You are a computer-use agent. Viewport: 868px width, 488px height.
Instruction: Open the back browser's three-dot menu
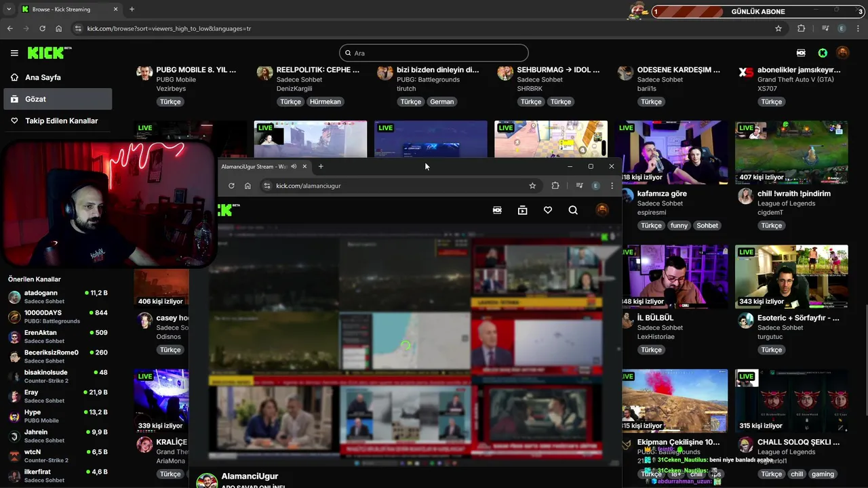[x=858, y=28]
